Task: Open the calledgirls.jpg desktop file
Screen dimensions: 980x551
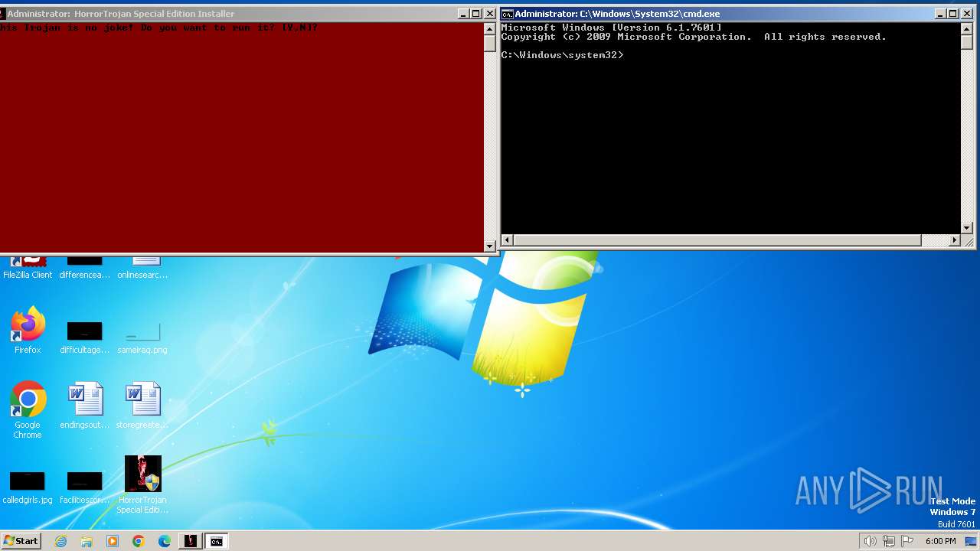Action: (x=28, y=487)
